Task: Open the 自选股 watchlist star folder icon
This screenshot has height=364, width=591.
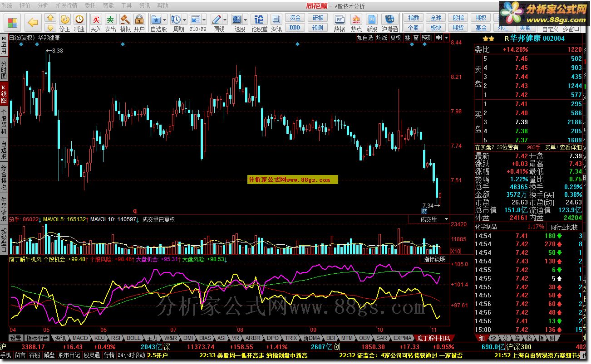Action: point(156,19)
